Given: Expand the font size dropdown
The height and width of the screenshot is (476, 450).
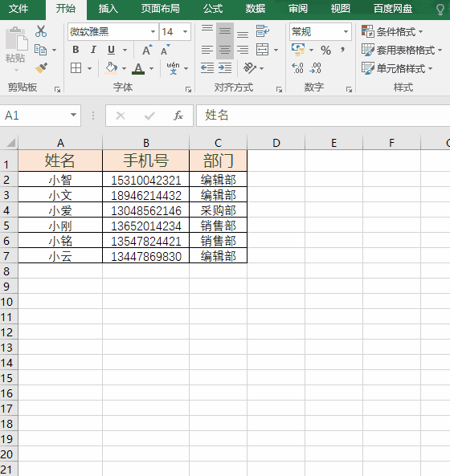Looking at the screenshot, I should click(x=185, y=31).
